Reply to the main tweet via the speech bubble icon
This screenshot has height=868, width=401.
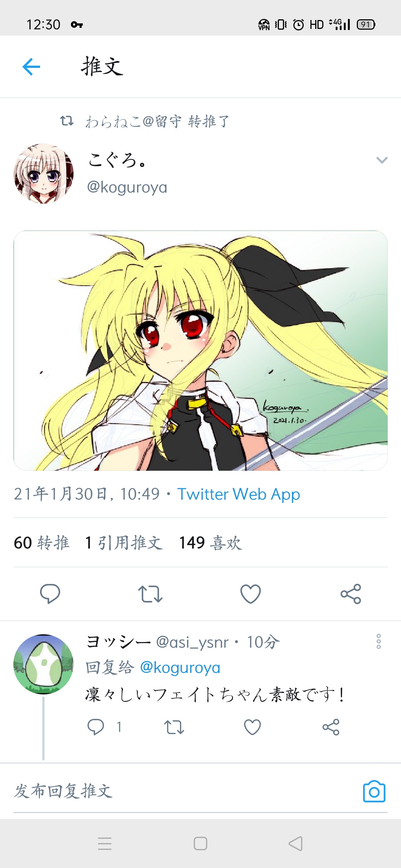click(x=50, y=594)
